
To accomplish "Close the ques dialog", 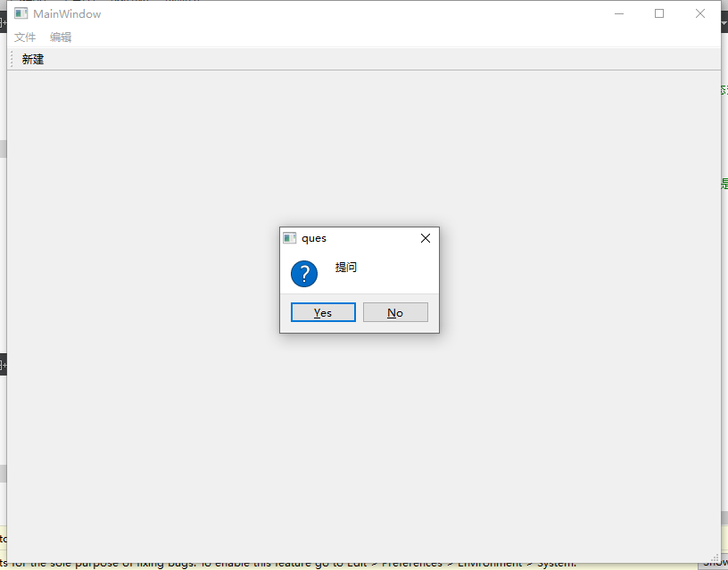I will click(x=426, y=238).
